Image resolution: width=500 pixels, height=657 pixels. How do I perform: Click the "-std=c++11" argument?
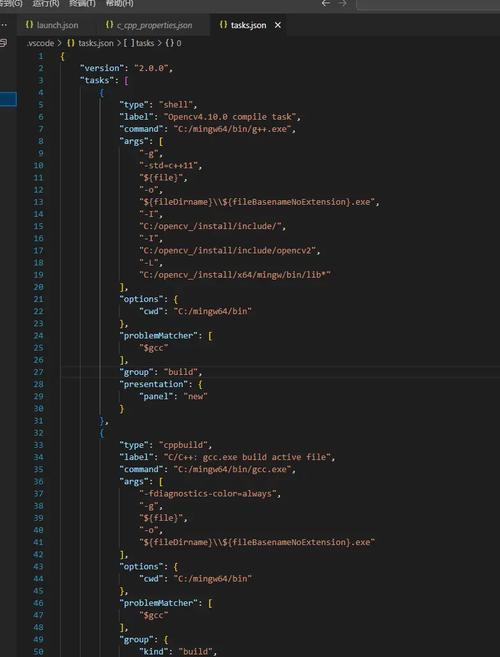click(x=168, y=166)
